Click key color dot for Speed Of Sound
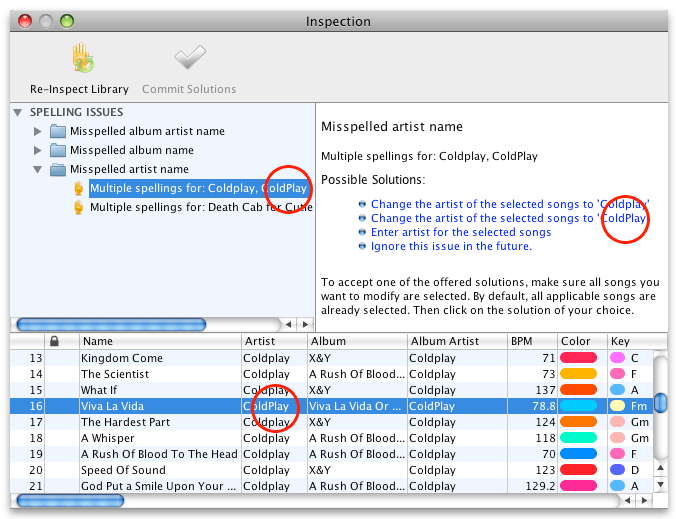 coord(617,470)
